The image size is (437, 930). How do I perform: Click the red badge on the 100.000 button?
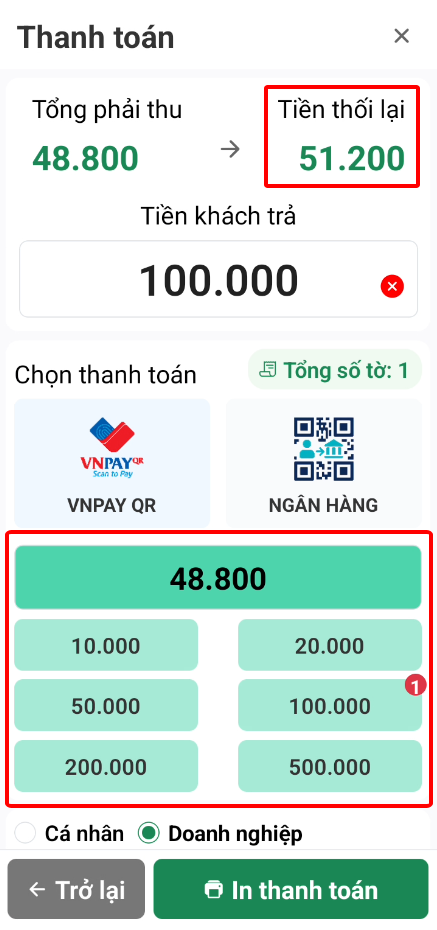tap(416, 687)
